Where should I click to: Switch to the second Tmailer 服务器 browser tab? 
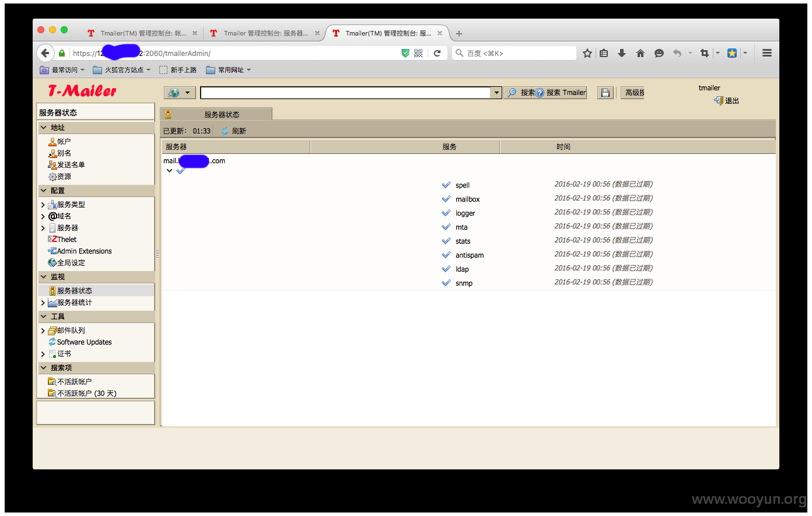pyautogui.click(x=265, y=33)
